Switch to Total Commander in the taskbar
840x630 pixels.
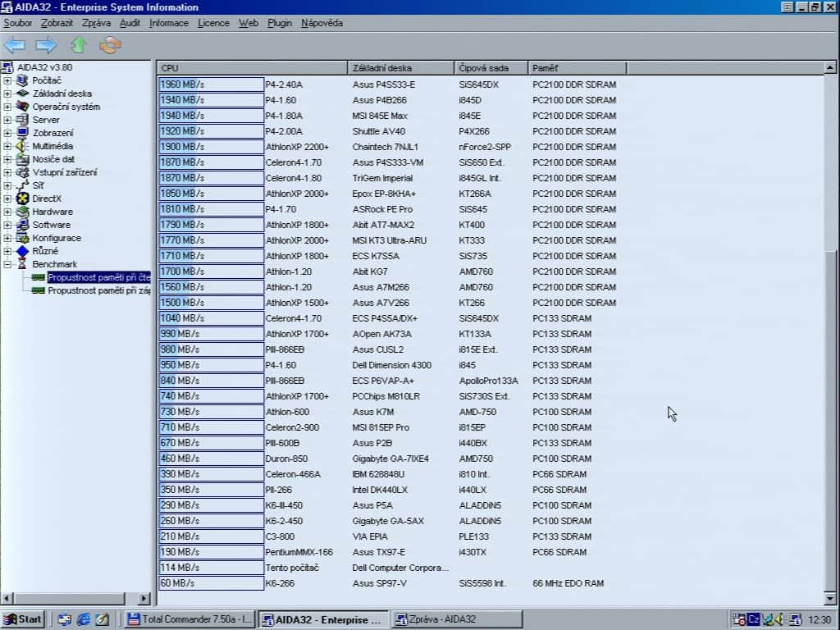click(189, 619)
